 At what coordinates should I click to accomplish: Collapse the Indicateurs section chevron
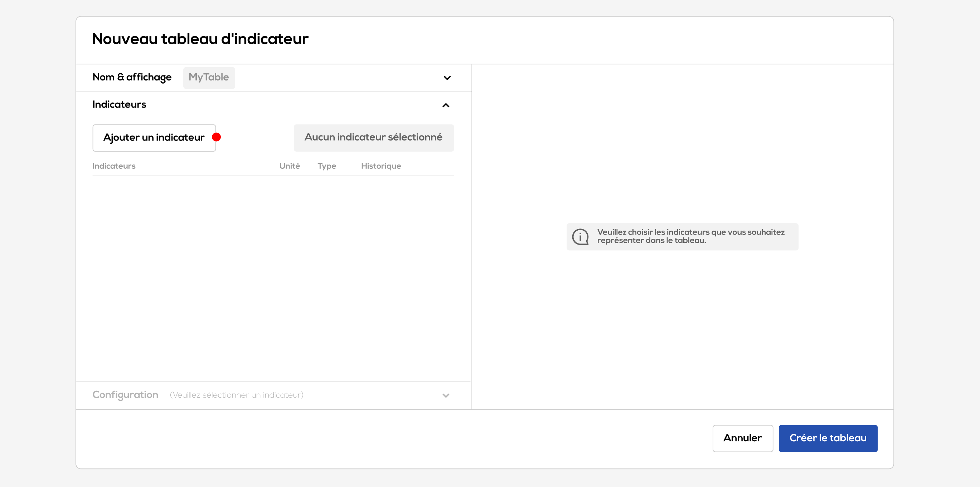tap(446, 105)
